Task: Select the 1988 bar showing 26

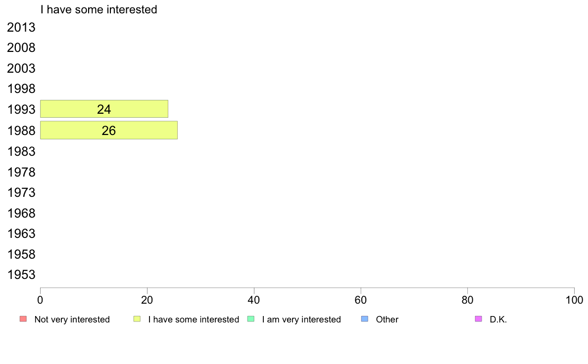Action: [x=109, y=130]
